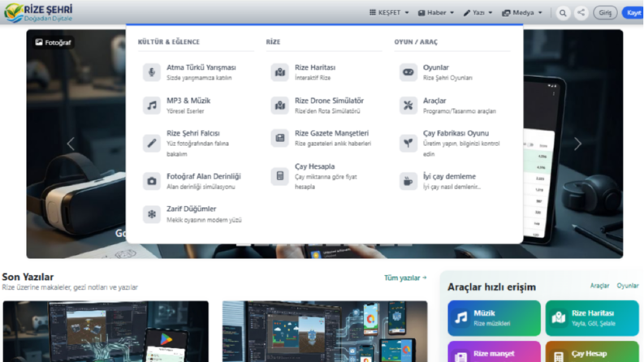Click the map icon beside Rize Drone Simülatör
Screen dimensions: 644x362
279,106
